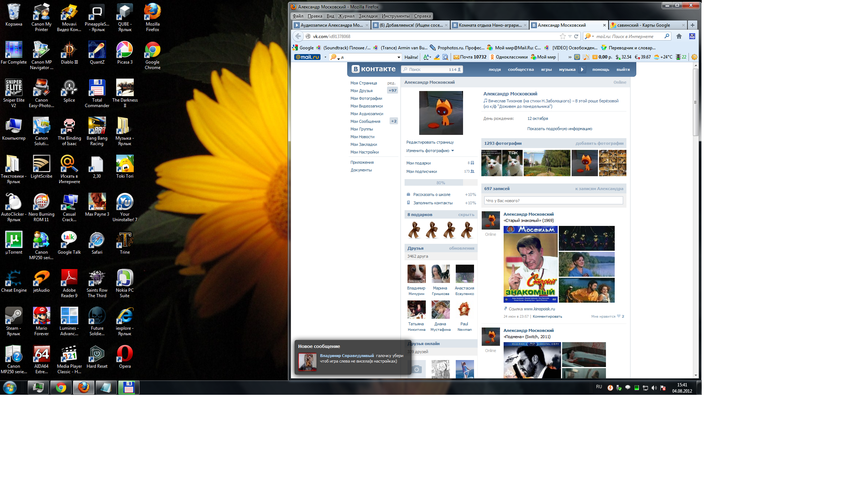Click the FVD downloader toolbar icon

point(692,36)
